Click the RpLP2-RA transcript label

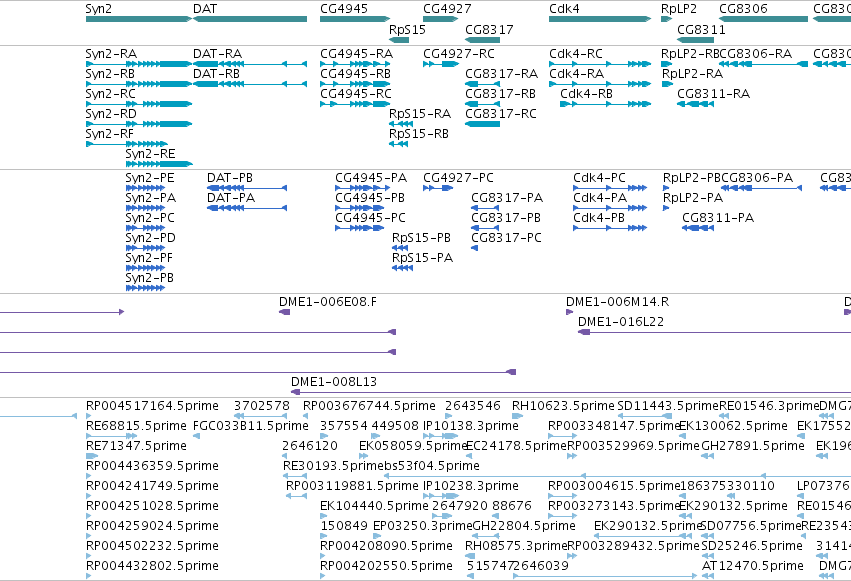tap(692, 74)
